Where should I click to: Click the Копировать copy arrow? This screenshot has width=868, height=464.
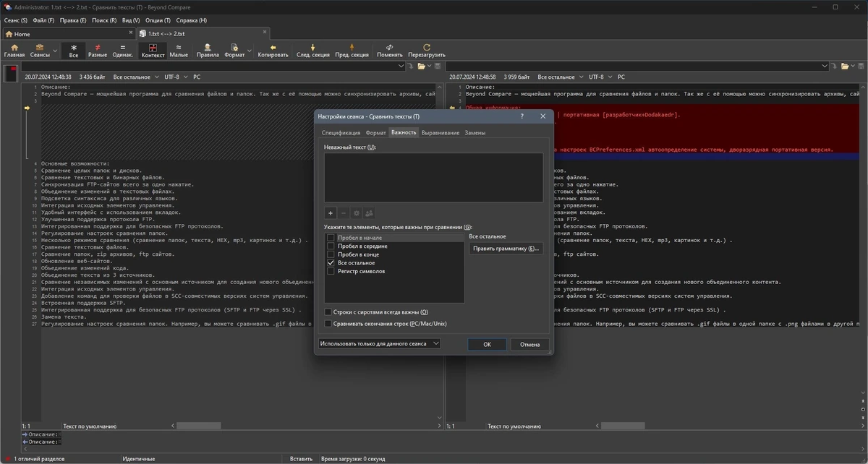tap(273, 51)
